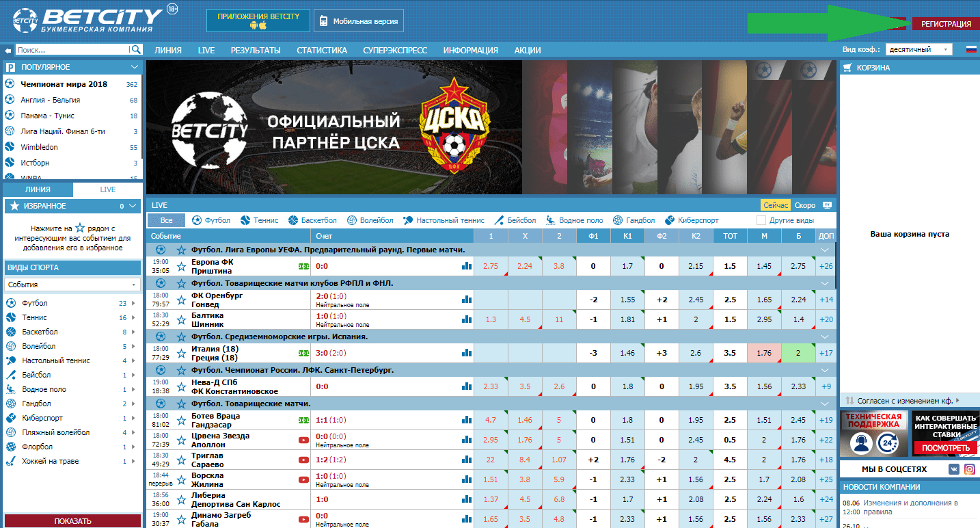Image resolution: width=980 pixels, height=528 pixels.
Task: Select odds 2.75 for Европа ФК win
Action: [x=491, y=266]
